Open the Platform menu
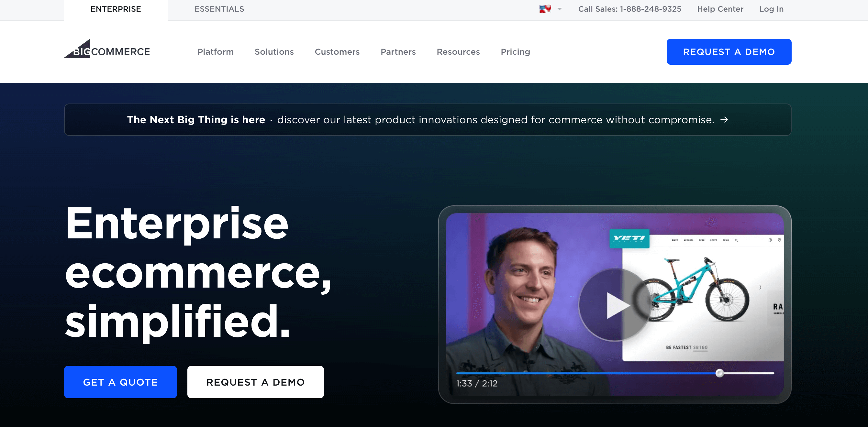Screen dimensions: 868x427 coord(216,52)
